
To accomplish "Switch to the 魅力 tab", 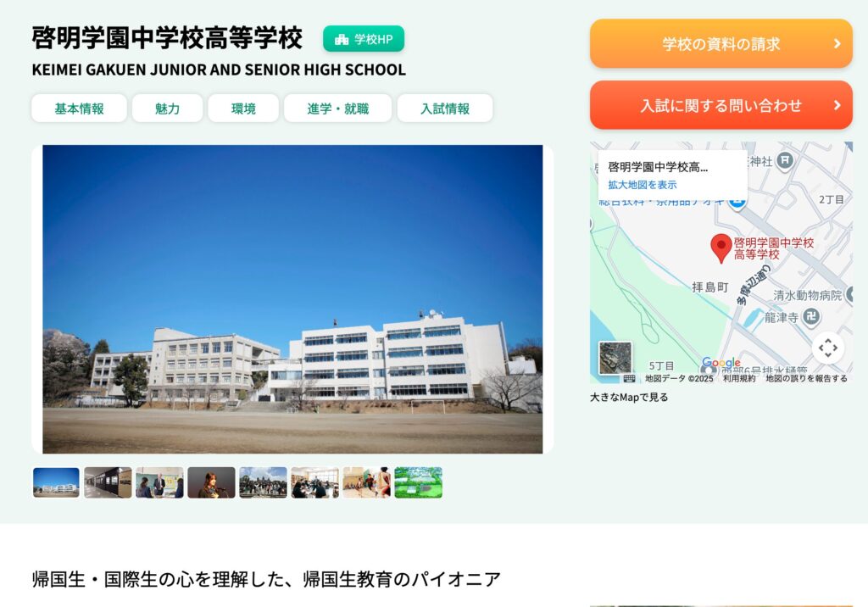I will pos(167,109).
